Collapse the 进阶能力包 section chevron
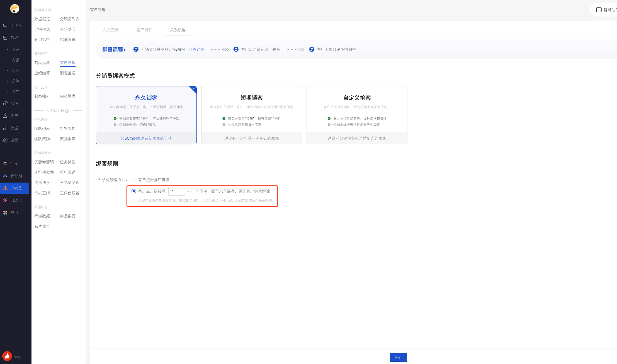Viewport: 617px width, 364px height. [x=67, y=111]
